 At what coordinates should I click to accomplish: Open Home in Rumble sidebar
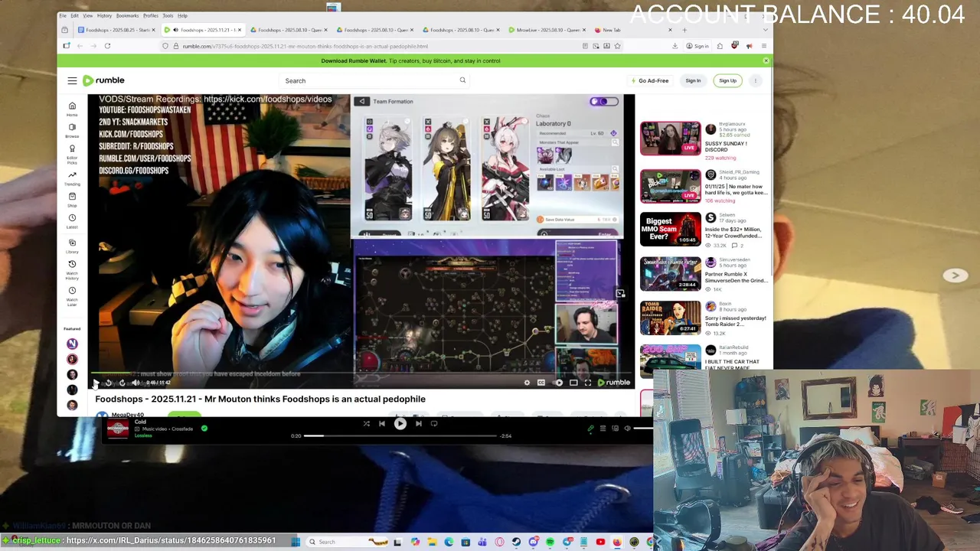pos(72,109)
